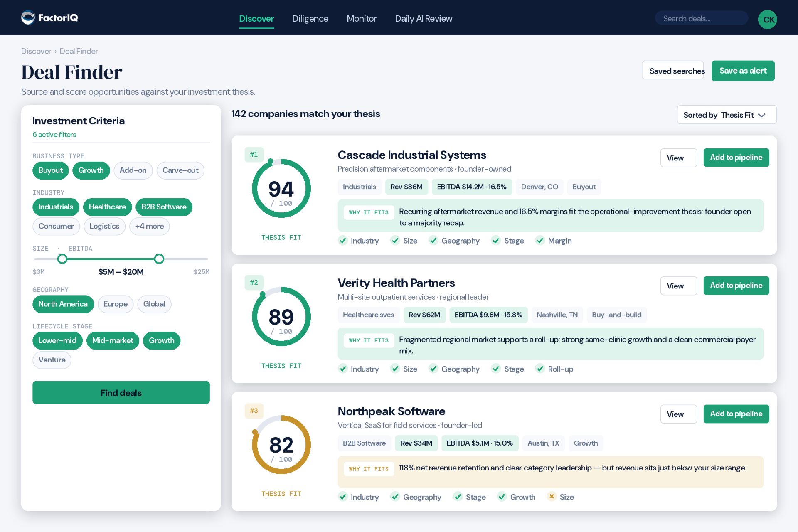Go to the Discover breadcrumb
The image size is (798, 532).
point(36,51)
